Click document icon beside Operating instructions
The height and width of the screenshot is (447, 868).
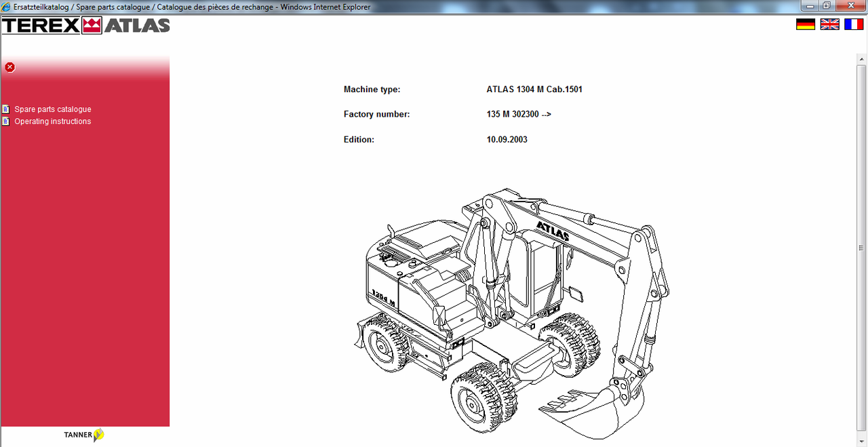[6, 121]
